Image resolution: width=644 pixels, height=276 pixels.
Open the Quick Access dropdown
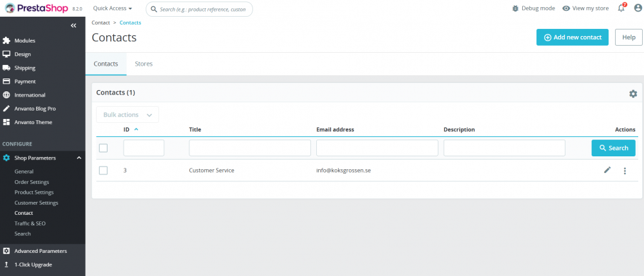[113, 8]
